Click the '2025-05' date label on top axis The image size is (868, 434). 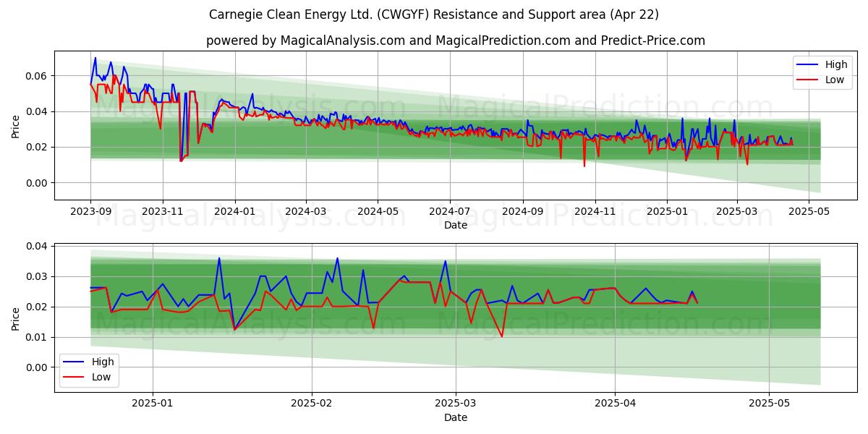[x=809, y=212]
